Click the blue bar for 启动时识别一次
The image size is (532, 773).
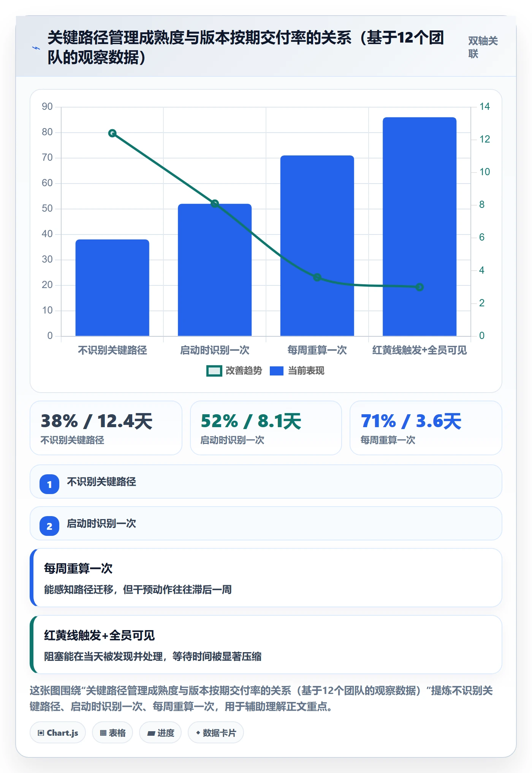point(215,270)
